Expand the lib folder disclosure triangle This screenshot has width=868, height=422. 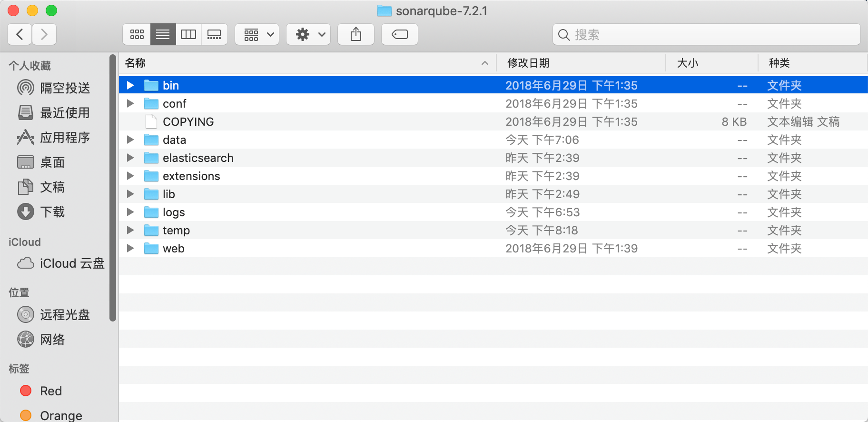coord(130,194)
